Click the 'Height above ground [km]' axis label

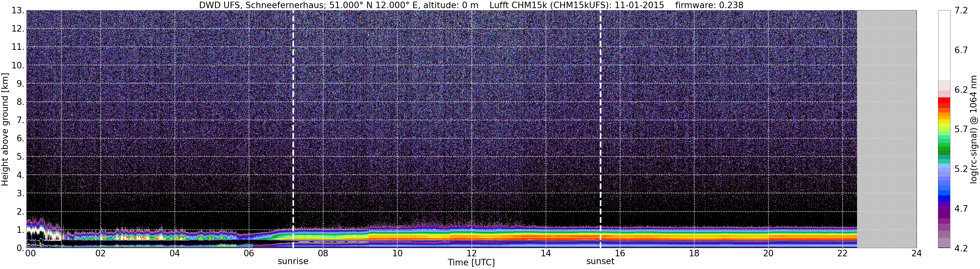tap(5, 129)
